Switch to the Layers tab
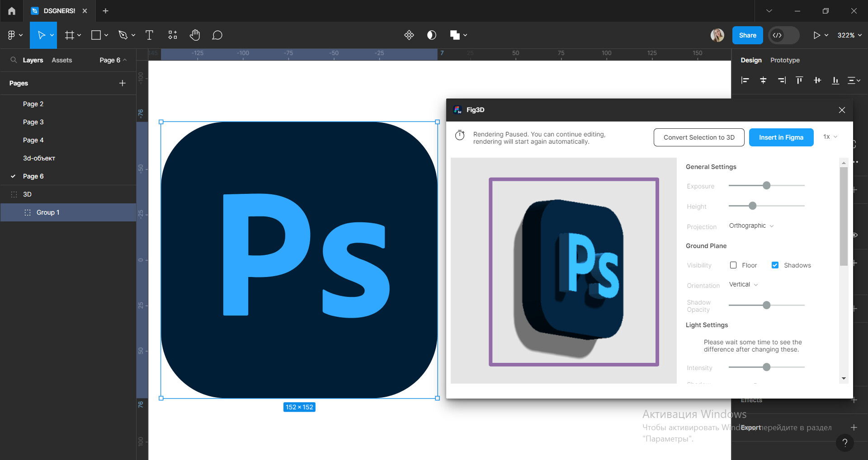 click(x=33, y=60)
